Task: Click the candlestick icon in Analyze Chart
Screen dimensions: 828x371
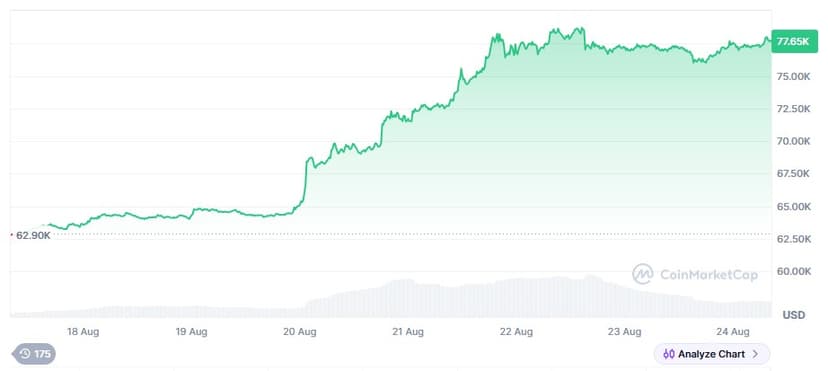Action: point(669,354)
